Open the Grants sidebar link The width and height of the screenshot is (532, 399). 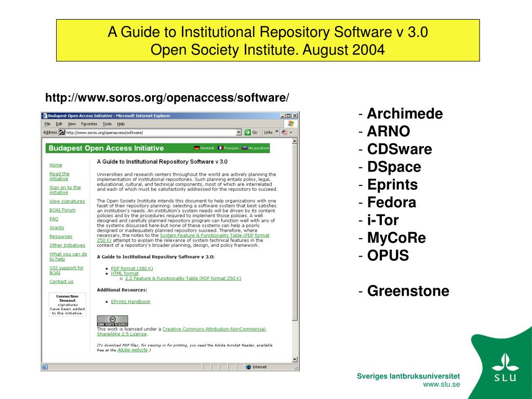tap(57, 228)
